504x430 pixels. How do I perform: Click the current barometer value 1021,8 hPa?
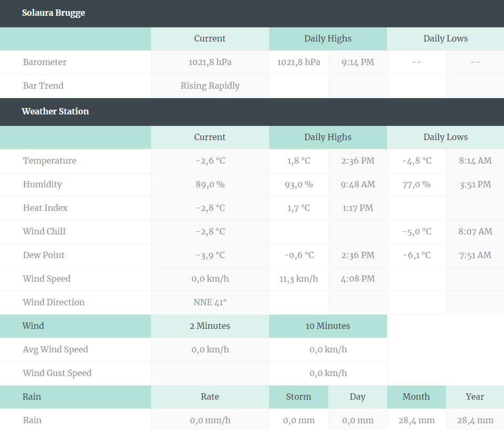coord(210,62)
